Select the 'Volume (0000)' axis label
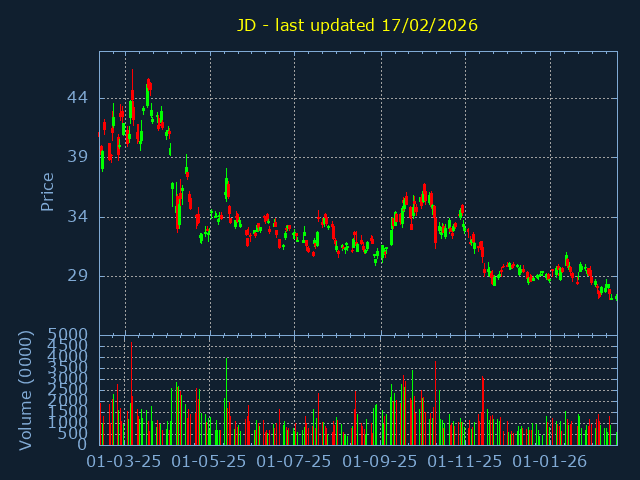The height and width of the screenshot is (480, 640). click(x=25, y=391)
